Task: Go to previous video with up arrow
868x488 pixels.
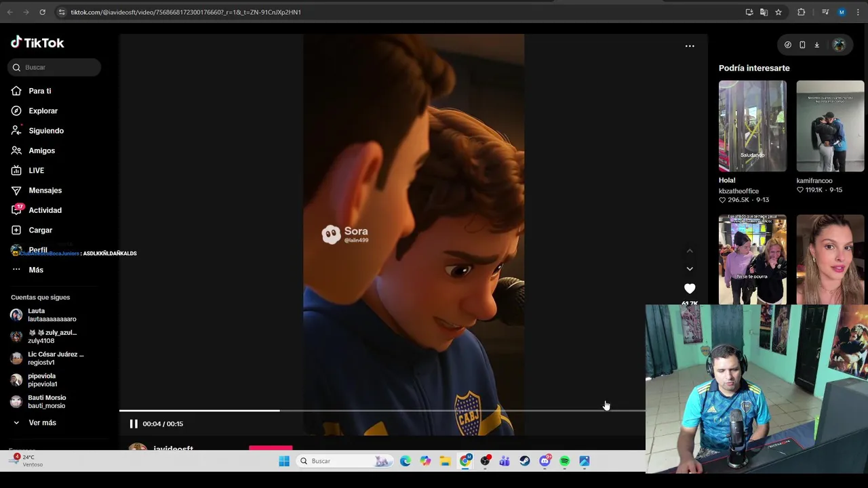Action: (690, 251)
